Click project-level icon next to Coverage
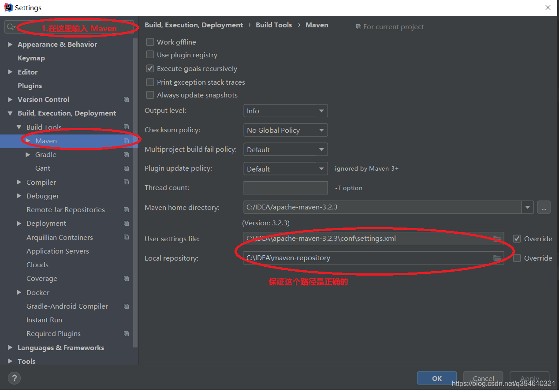 [x=127, y=279]
